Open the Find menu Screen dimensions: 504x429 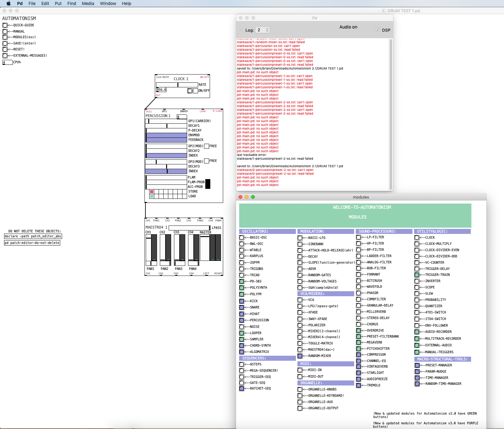72,3
